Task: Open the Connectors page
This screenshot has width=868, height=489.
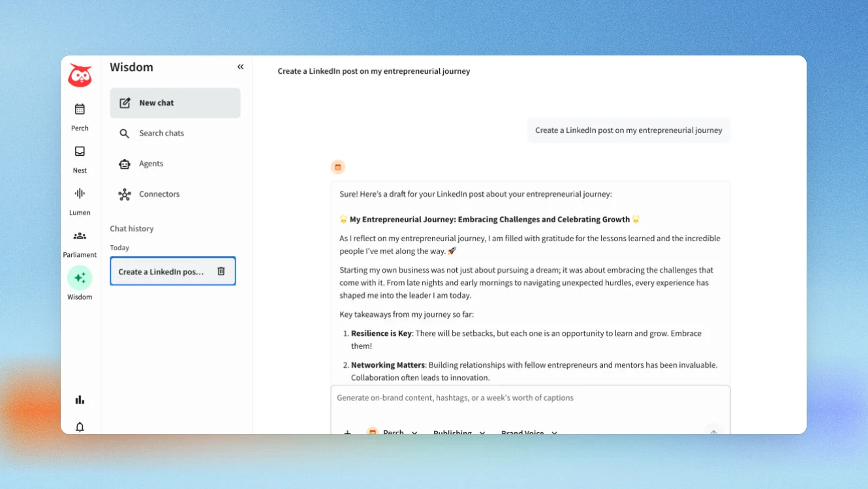Action: click(175, 194)
